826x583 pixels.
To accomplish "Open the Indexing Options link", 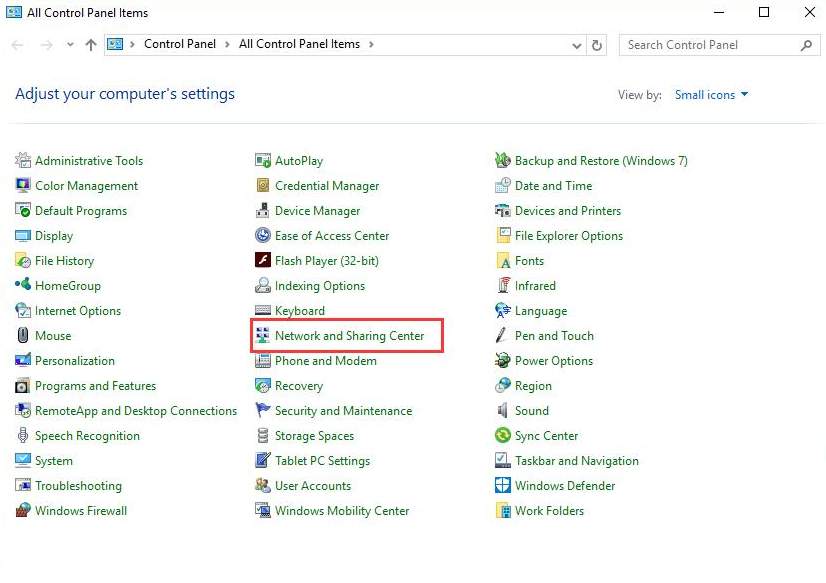I will pyautogui.click(x=320, y=286).
